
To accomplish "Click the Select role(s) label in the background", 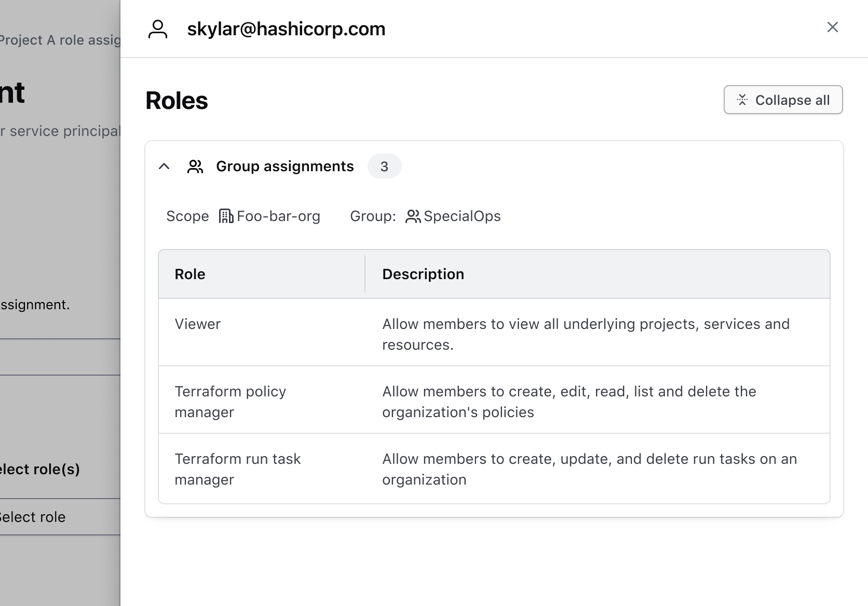I will tap(40, 469).
